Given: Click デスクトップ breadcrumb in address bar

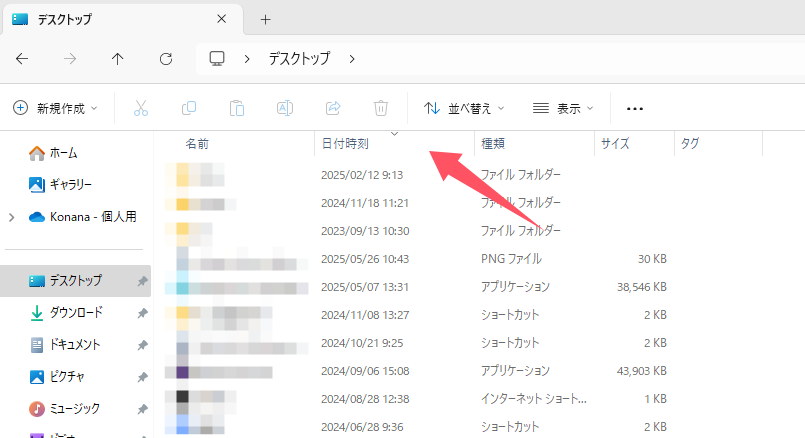Looking at the screenshot, I should tap(300, 59).
